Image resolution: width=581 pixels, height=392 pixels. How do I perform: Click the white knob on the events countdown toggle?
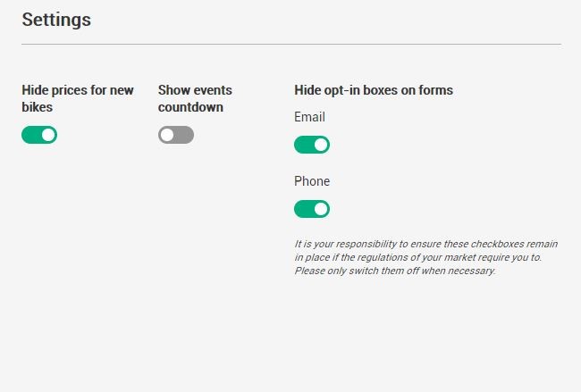click(167, 135)
